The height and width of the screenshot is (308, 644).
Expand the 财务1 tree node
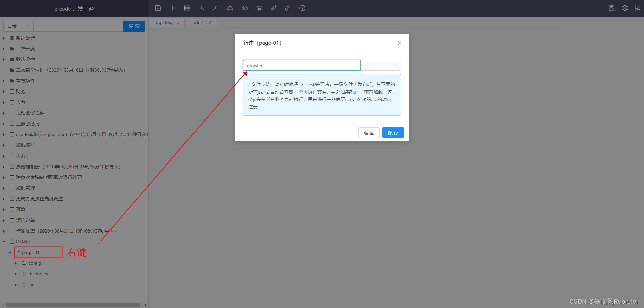click(4, 91)
